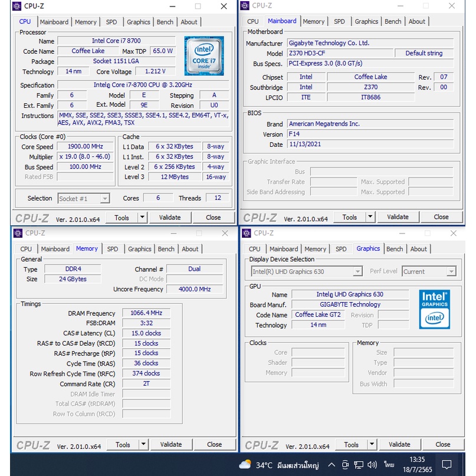Open the notification center icon
The height and width of the screenshot is (476, 476).
pos(447,464)
